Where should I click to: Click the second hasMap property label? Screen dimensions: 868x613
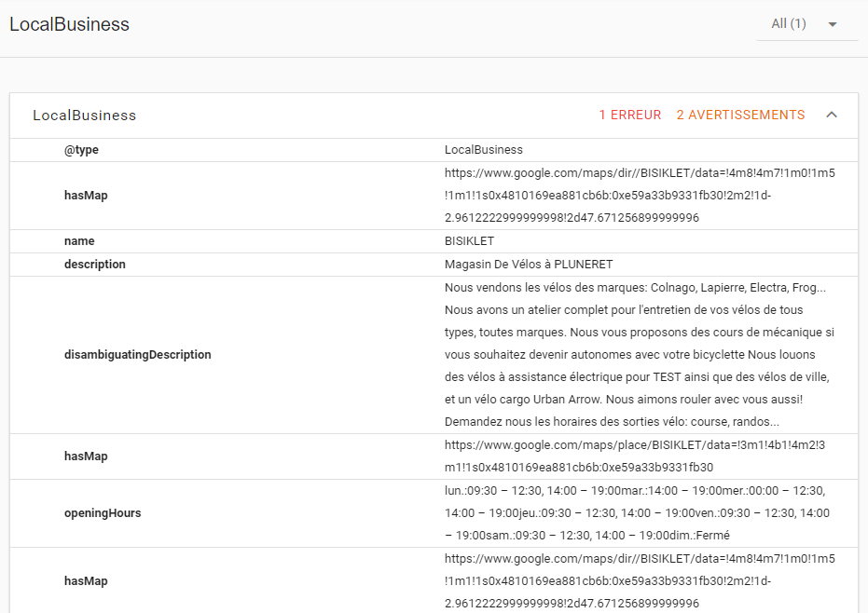(x=86, y=456)
